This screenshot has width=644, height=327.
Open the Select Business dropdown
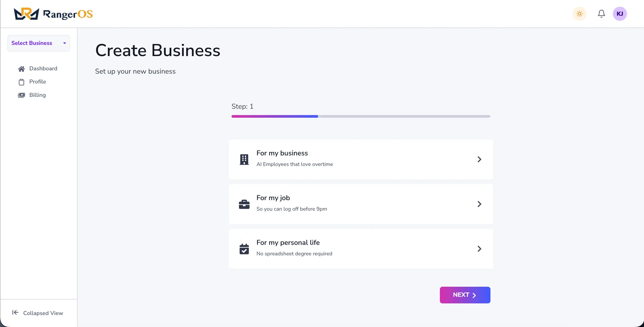pyautogui.click(x=39, y=43)
